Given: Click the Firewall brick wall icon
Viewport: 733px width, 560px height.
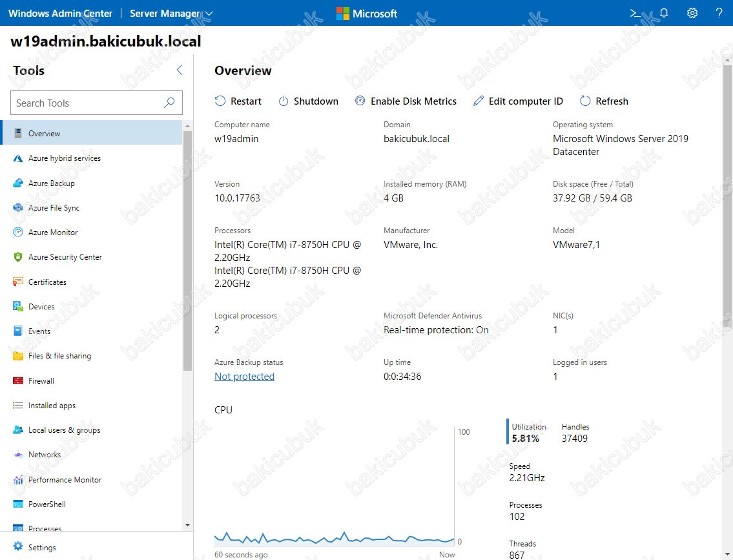Looking at the screenshot, I should point(18,380).
